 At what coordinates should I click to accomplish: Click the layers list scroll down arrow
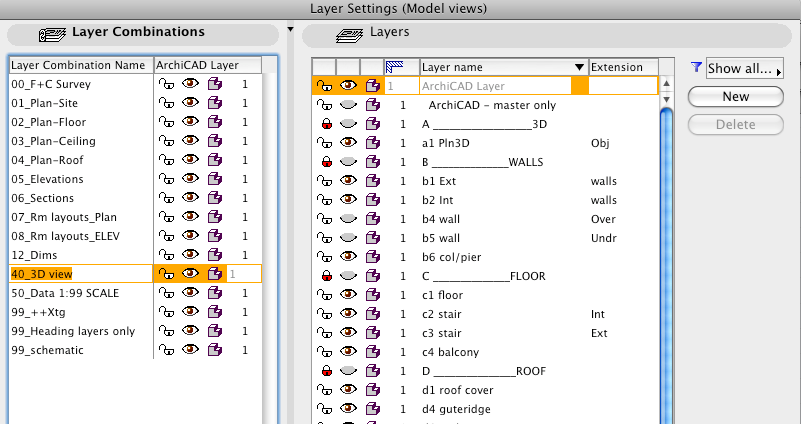tap(666, 99)
